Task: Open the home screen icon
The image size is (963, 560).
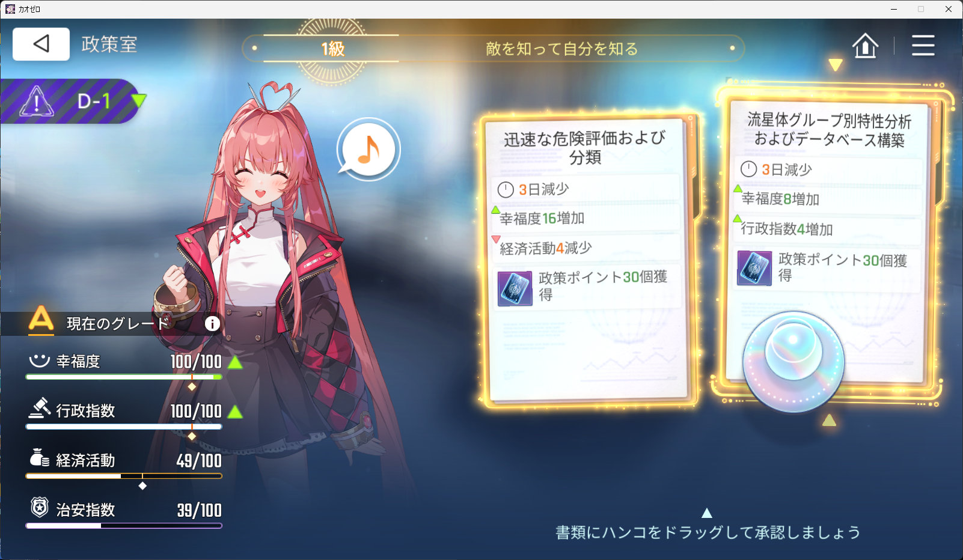Action: [x=865, y=46]
